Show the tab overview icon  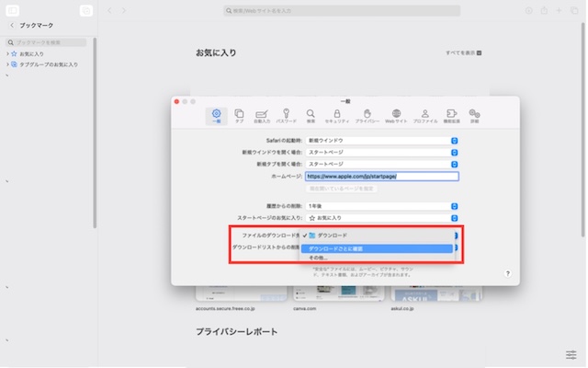pos(574,10)
